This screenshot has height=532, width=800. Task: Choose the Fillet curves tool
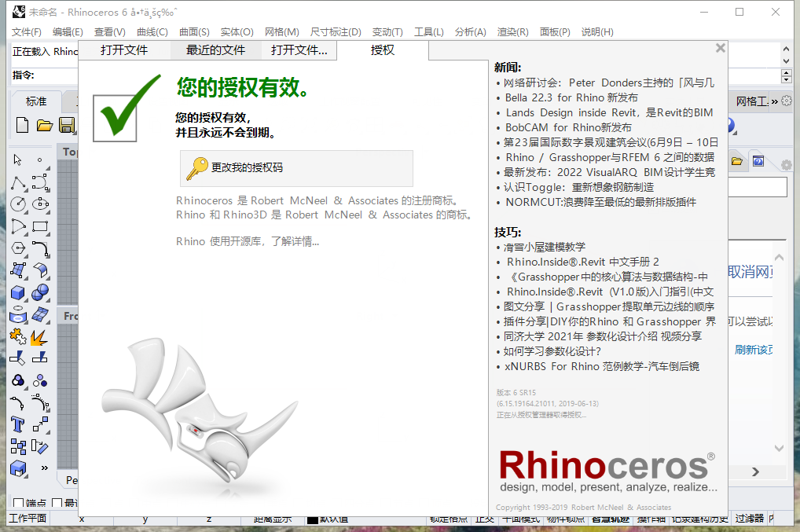point(40,248)
